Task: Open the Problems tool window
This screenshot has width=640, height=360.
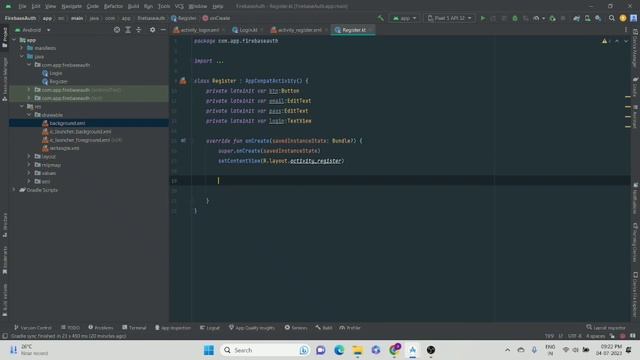Action: [100, 328]
